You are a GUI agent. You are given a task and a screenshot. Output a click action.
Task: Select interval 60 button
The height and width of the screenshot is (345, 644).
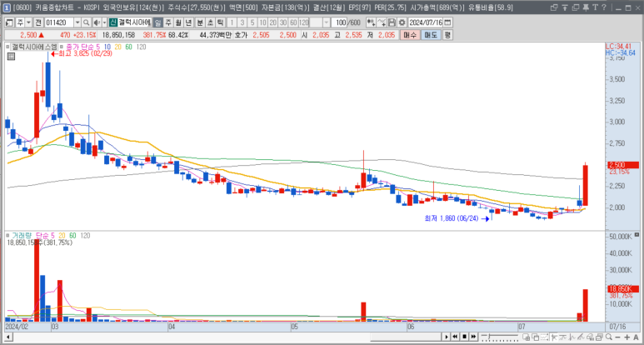point(293,22)
